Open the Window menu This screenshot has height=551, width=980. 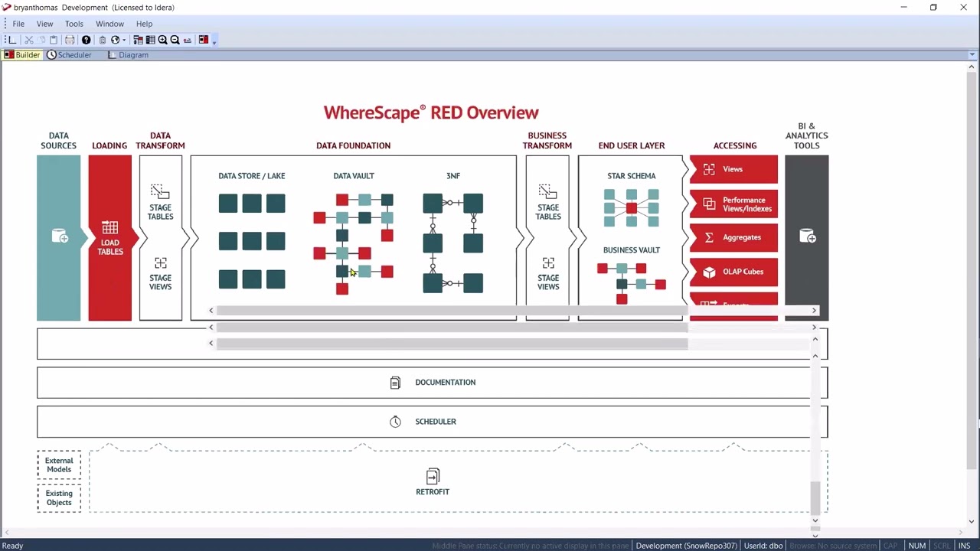[109, 24]
